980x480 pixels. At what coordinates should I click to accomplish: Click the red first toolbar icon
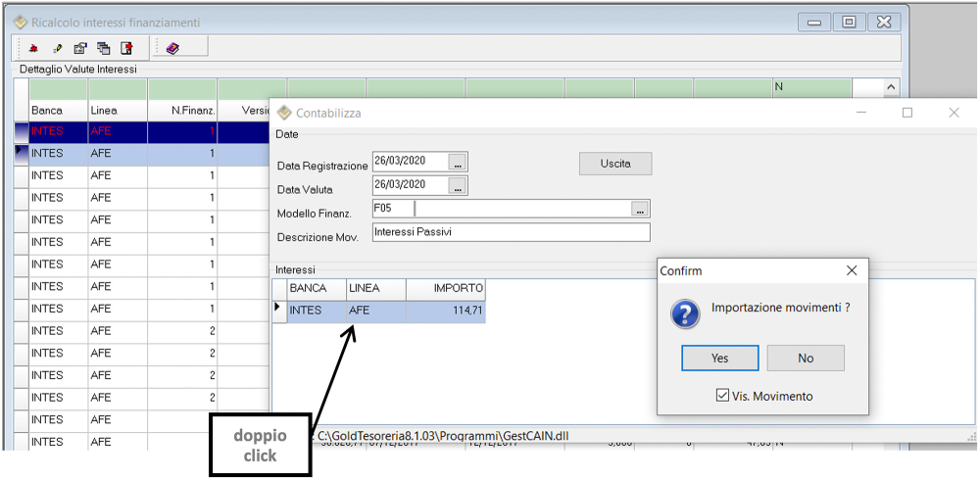(33, 48)
